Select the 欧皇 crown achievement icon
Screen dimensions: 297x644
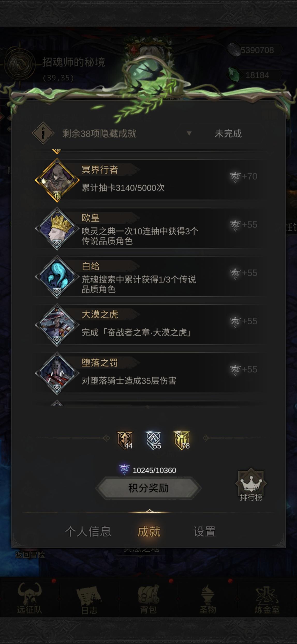57,228
